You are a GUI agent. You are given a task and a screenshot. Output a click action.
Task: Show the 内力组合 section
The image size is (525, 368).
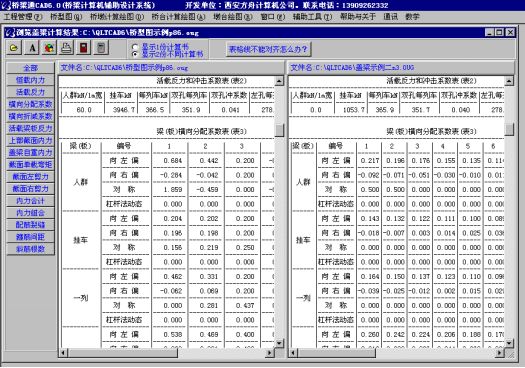30,213
